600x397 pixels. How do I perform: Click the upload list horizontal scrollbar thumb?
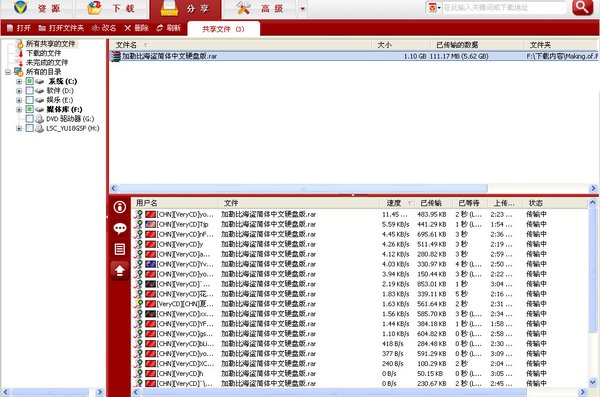tap(334, 392)
